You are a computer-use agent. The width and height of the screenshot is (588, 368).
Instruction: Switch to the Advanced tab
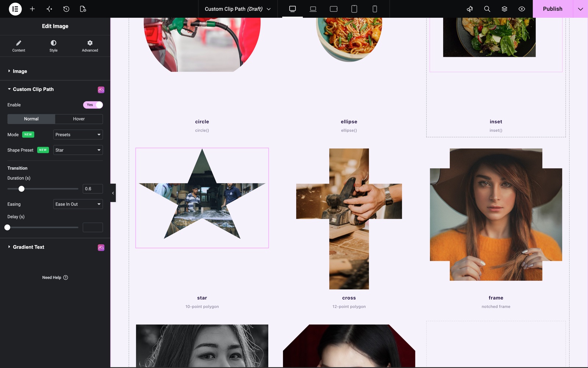90,46
